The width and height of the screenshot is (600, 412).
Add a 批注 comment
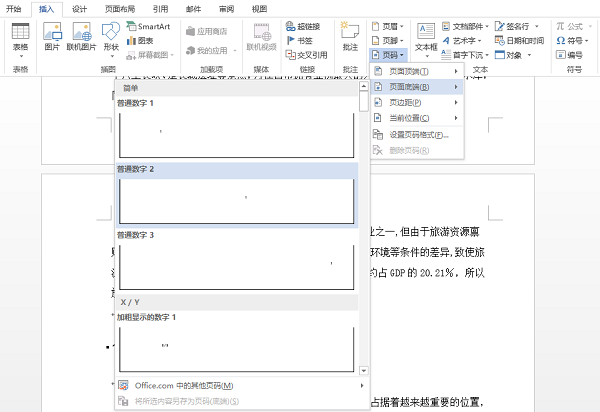pyautogui.click(x=350, y=37)
